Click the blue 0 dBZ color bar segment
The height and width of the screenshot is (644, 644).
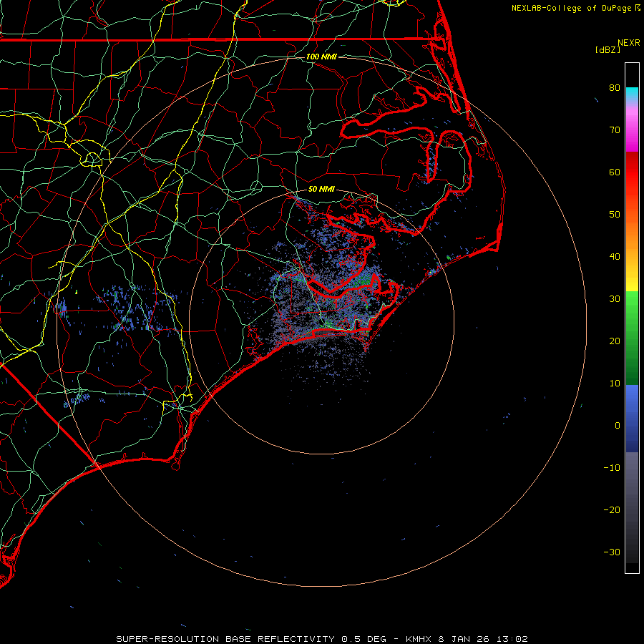click(x=632, y=419)
